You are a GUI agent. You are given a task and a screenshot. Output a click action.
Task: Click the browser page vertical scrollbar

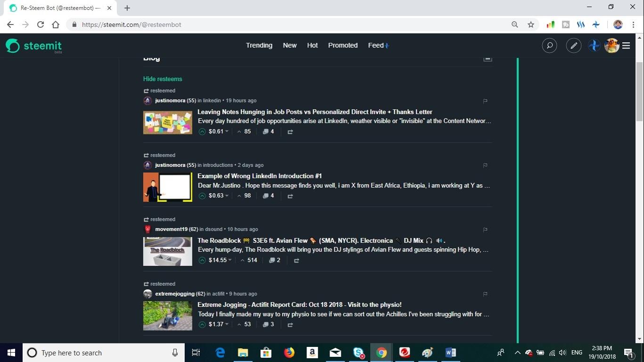[640, 92]
